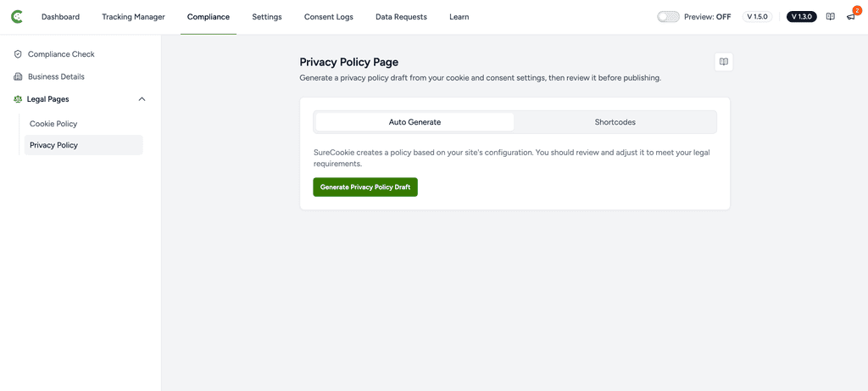Click Generate Privacy Policy Draft button

(365, 187)
